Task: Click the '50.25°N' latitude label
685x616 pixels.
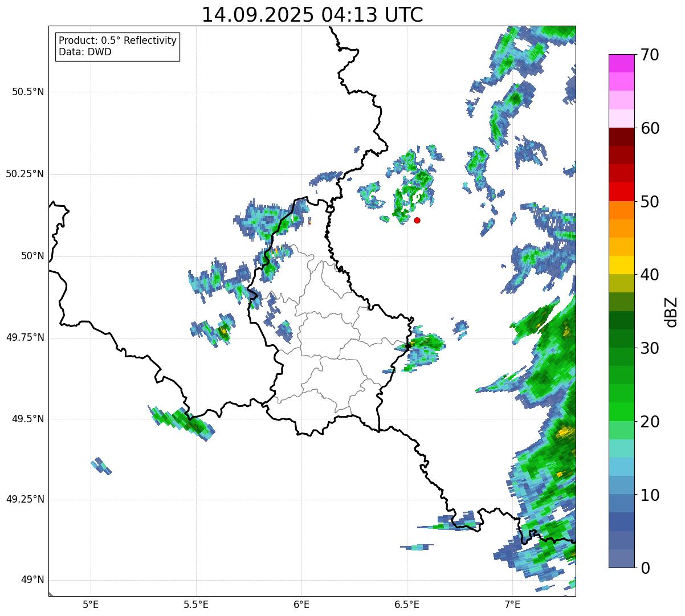Action: coord(25,174)
